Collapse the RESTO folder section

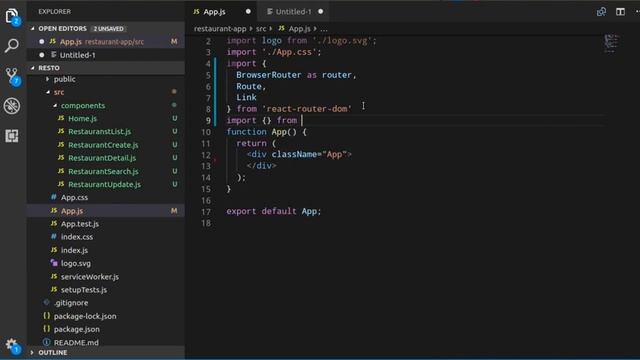tap(33, 68)
